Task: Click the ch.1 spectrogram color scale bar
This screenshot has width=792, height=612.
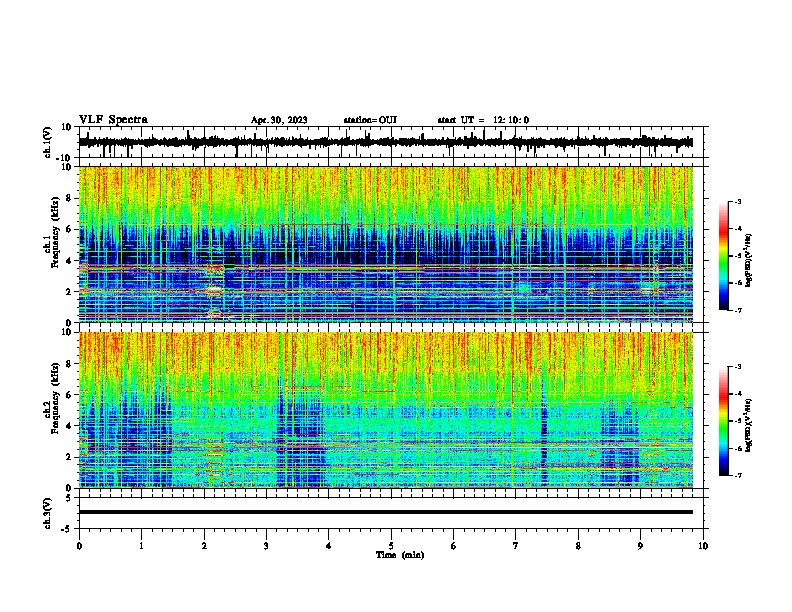Action: pos(723,256)
